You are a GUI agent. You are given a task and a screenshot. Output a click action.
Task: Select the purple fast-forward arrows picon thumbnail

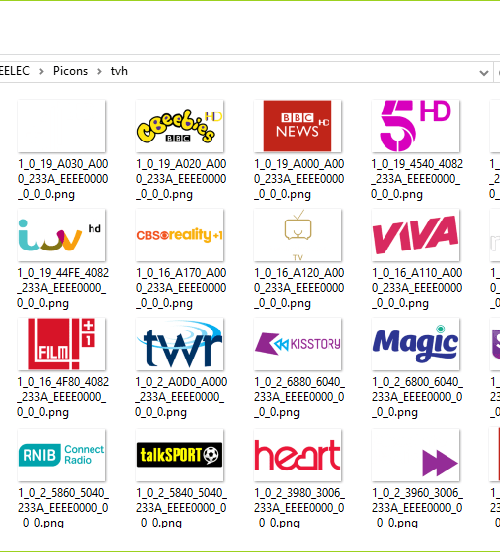415,455
